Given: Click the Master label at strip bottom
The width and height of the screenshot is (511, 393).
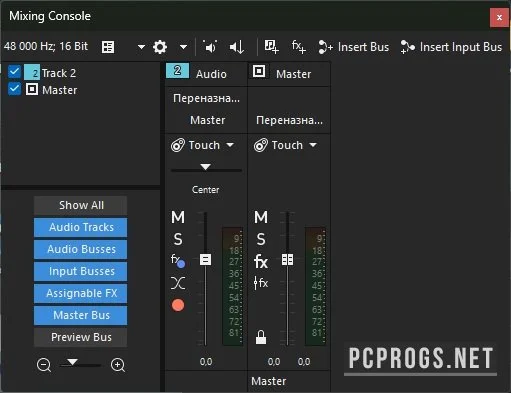Looking at the screenshot, I should [x=269, y=381].
